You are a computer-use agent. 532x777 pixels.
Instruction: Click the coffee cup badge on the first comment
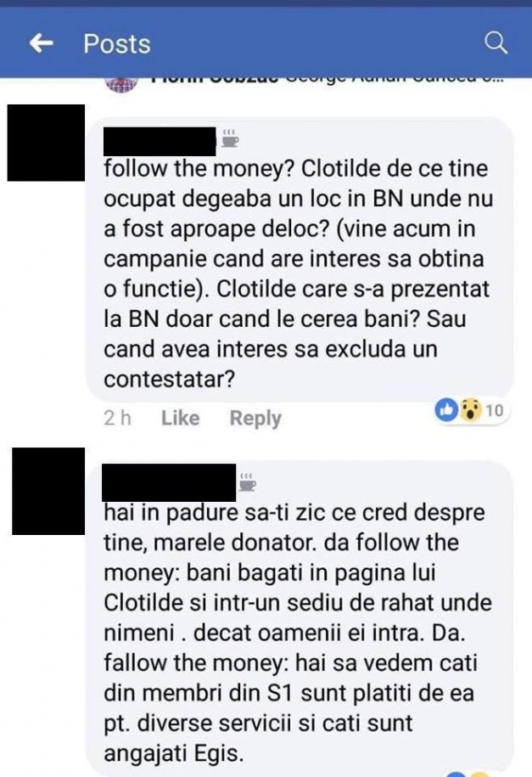[230, 138]
